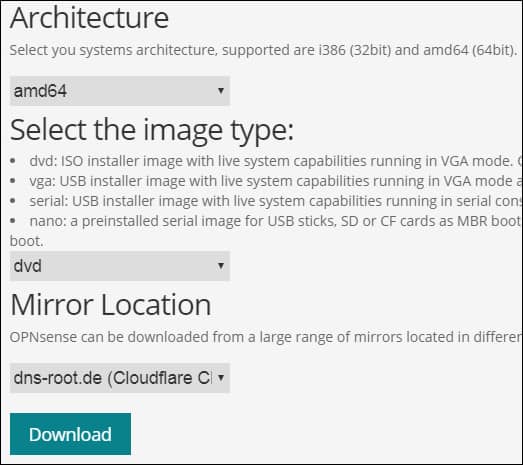The height and width of the screenshot is (465, 523).
Task: Click the OPNsense mirrors description text
Action: [266, 337]
